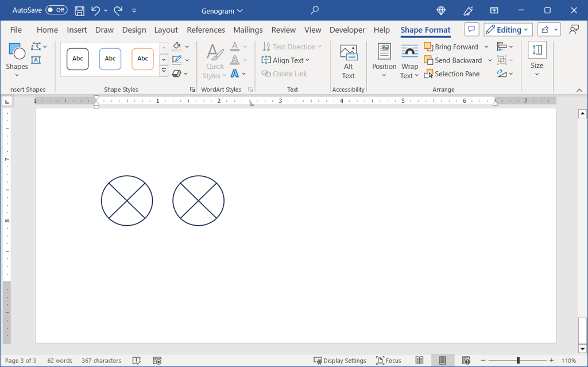Switch to the Layout tab

click(166, 30)
